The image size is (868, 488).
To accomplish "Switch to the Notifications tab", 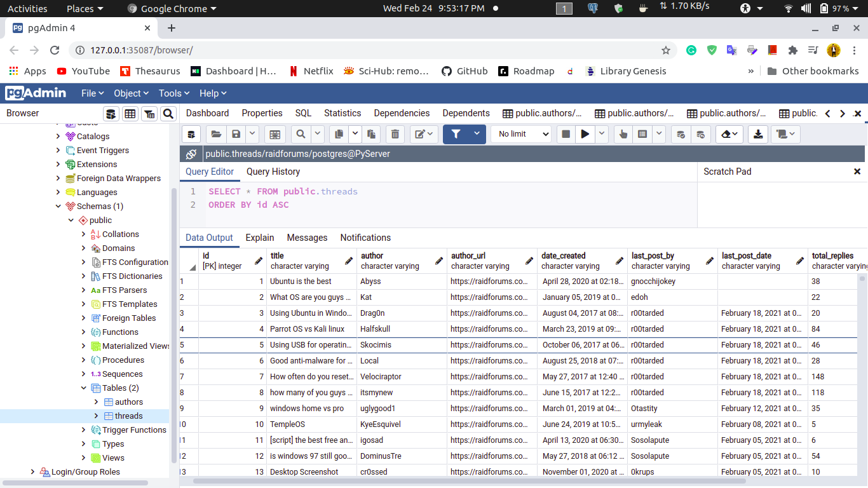I will pos(365,238).
